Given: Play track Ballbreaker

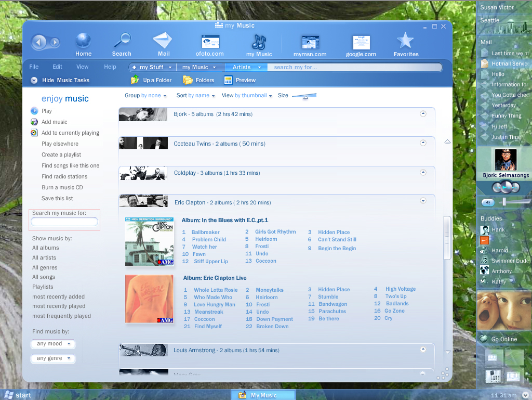Looking at the screenshot, I should coord(205,232).
